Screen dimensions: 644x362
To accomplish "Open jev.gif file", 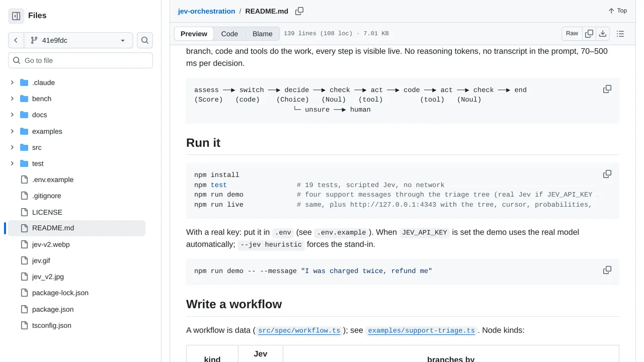I will pyautogui.click(x=41, y=260).
